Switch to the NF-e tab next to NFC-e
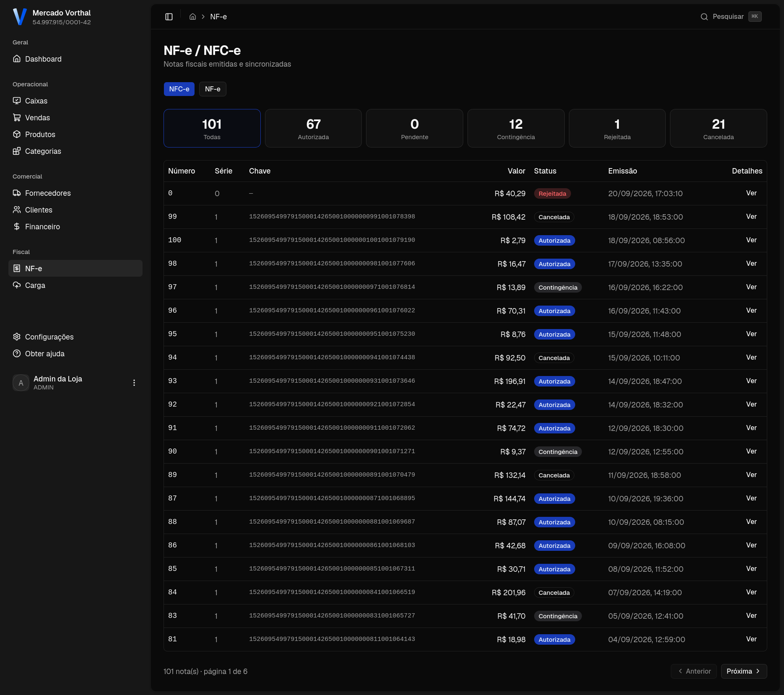The image size is (784, 695). point(213,89)
